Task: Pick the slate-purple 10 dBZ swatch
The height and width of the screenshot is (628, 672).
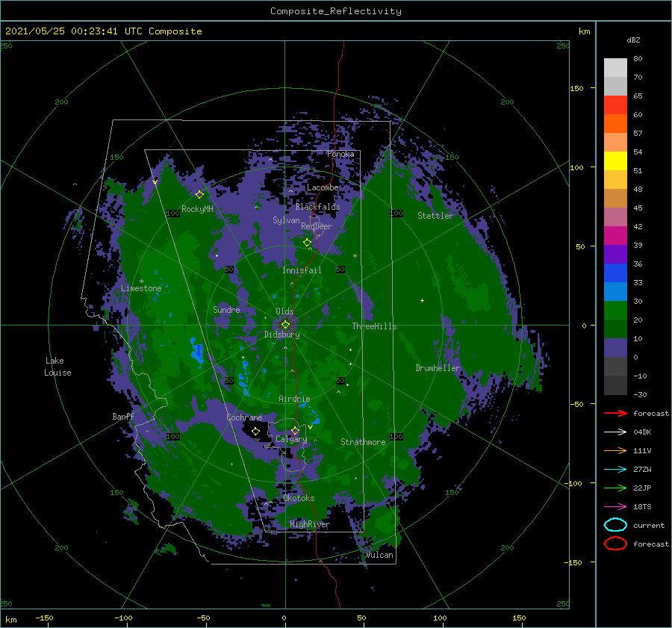Action: click(x=615, y=347)
